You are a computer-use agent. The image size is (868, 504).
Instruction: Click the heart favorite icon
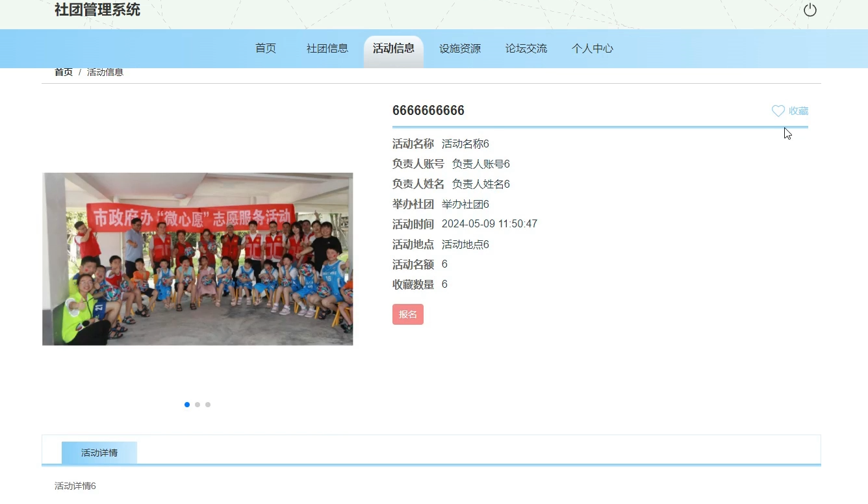coord(778,111)
